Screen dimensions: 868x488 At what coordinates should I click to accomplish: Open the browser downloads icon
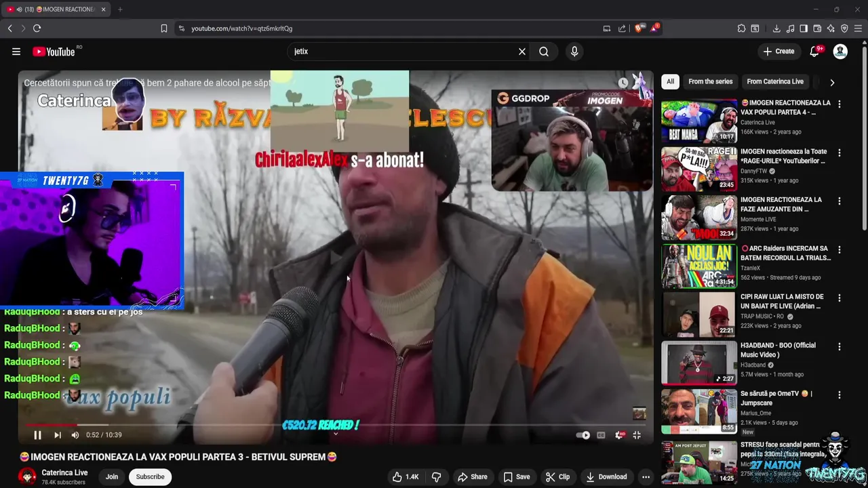click(776, 28)
